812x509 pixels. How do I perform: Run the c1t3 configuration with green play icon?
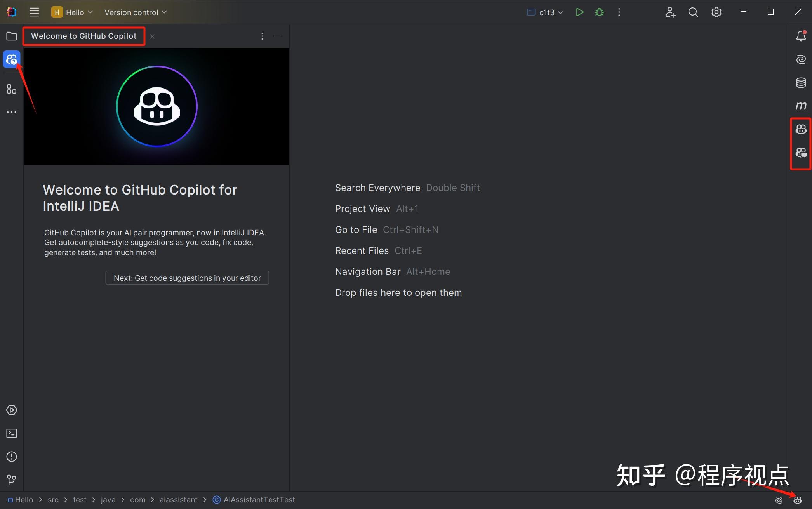579,12
